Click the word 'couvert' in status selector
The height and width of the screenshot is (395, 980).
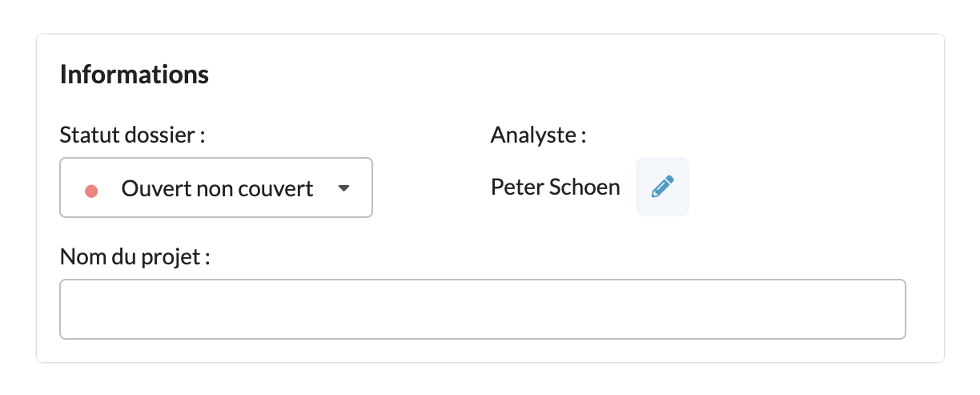pos(282,189)
